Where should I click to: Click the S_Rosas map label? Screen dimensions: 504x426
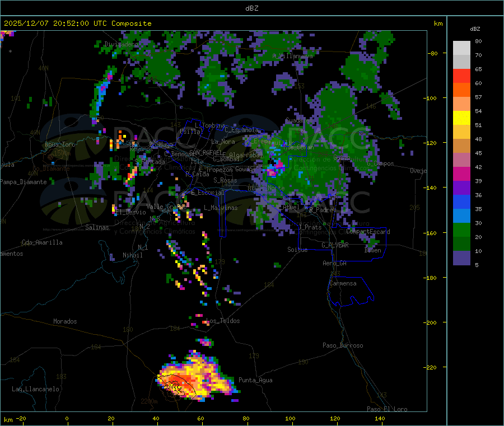[x=225, y=180]
